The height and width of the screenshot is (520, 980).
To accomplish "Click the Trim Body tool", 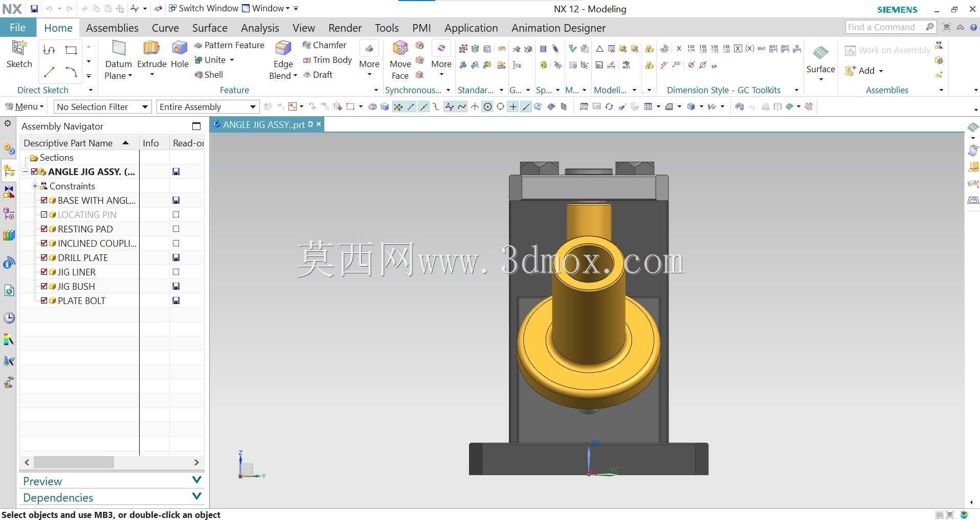I will 327,60.
